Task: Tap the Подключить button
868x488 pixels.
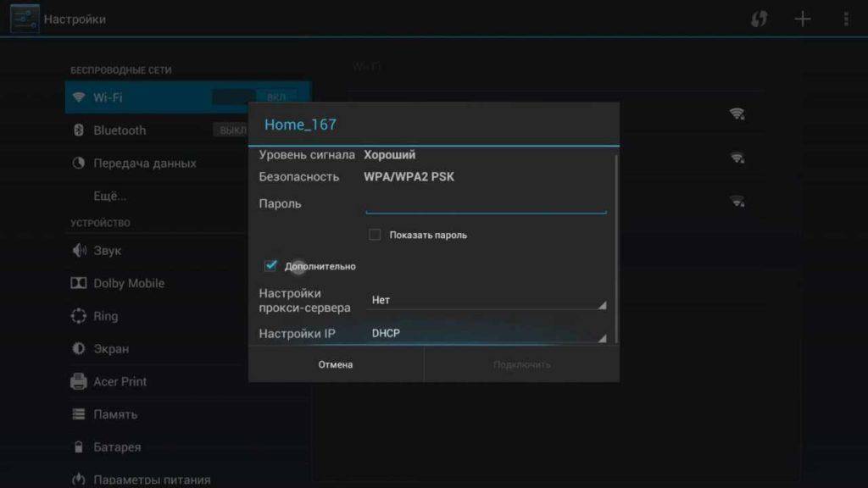Action: (522, 364)
